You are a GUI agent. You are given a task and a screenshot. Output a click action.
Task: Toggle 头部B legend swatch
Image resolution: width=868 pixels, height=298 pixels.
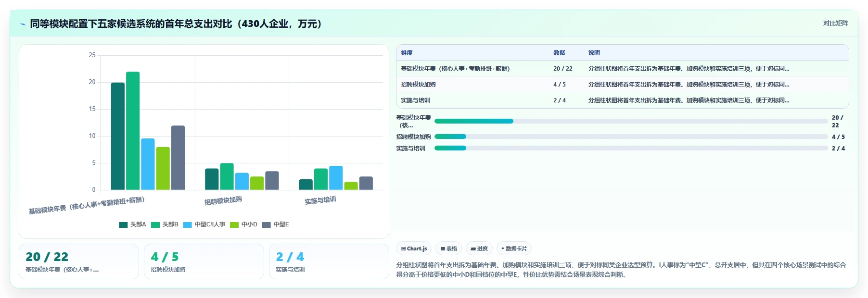(155, 224)
